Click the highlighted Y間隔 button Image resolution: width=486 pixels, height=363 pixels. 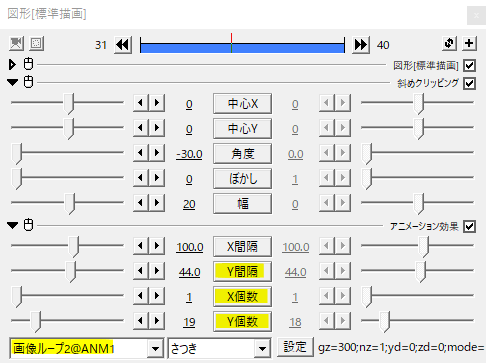coord(242,271)
